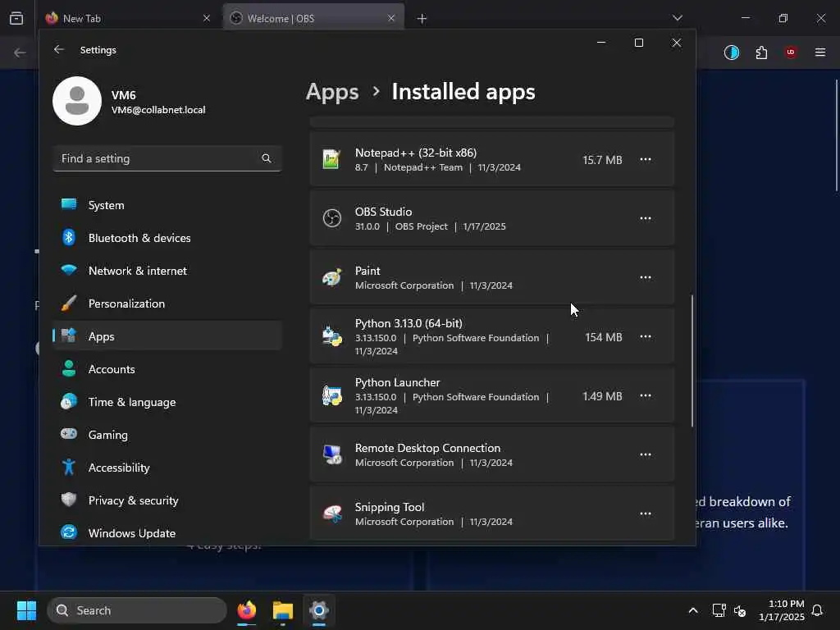Click the 'OBS Studio' app name
The width and height of the screenshot is (840, 630).
(384, 212)
